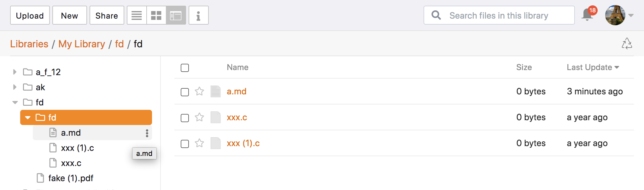
Task: Sort files by Name column
Action: (x=237, y=67)
